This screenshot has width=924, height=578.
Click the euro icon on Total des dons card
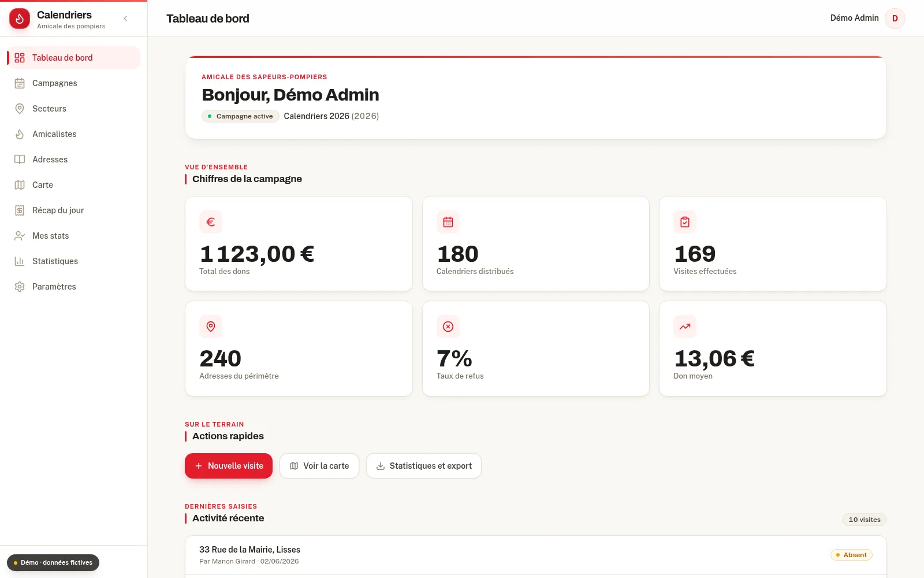(211, 222)
